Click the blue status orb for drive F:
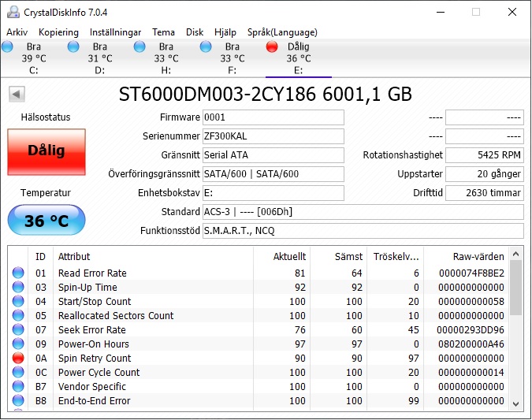 pyautogui.click(x=206, y=46)
